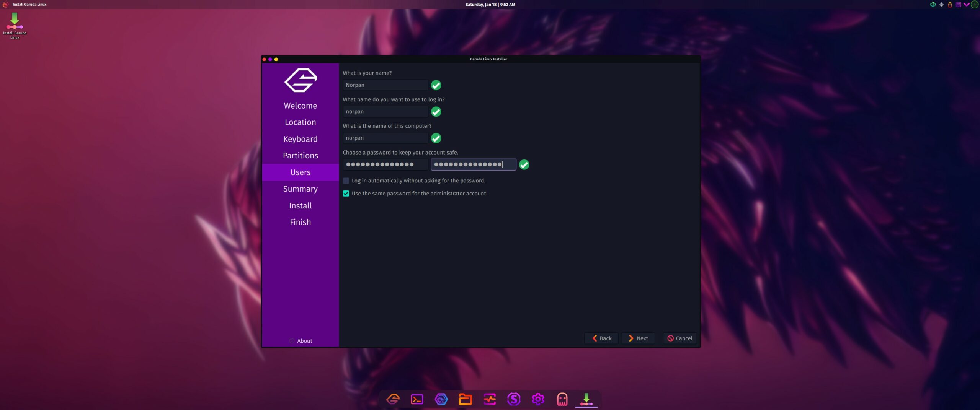Select the Summary step in the sidebar
Viewport: 980px width, 410px height.
(301, 189)
